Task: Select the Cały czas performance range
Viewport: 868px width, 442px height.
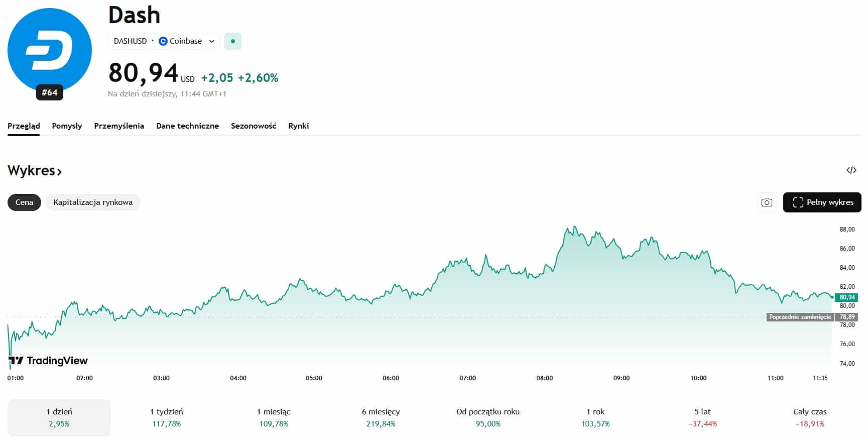Action: 809,417
